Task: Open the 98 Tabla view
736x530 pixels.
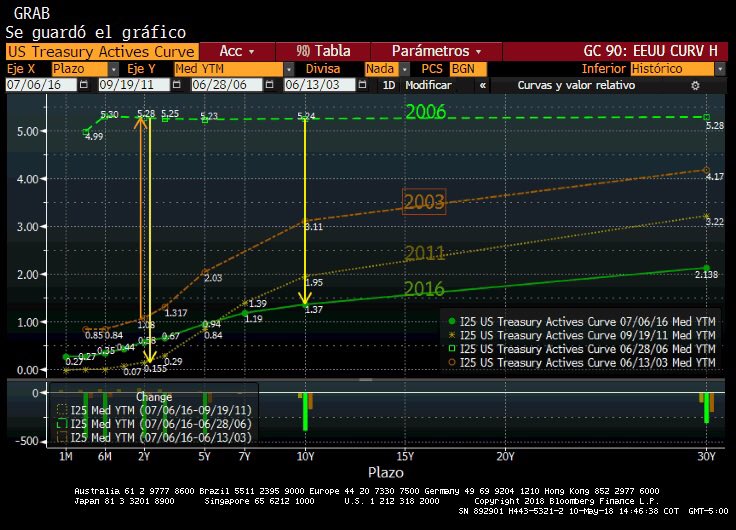Action: click(323, 51)
